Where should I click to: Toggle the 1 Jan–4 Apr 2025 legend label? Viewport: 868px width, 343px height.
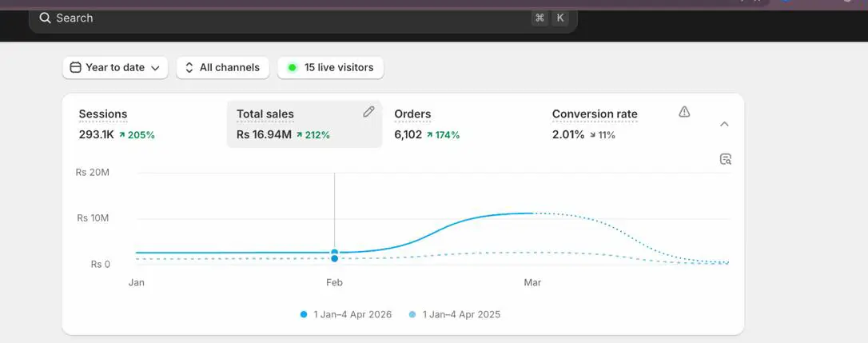point(461,314)
